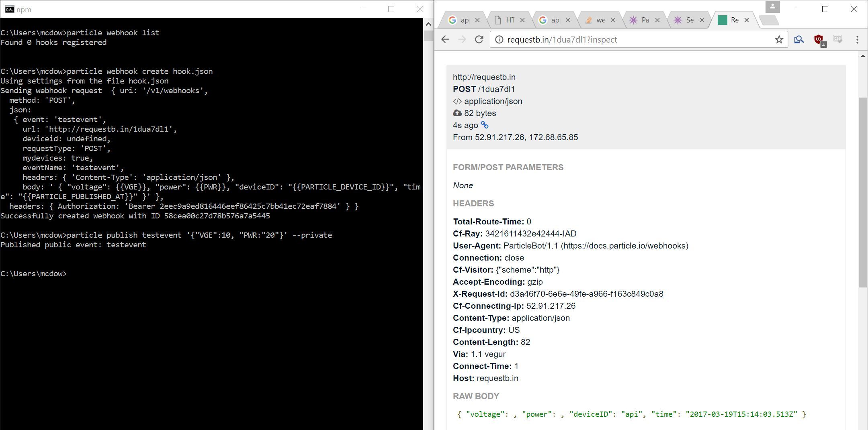Click the 'particle publish testevent' command line

tap(166, 235)
